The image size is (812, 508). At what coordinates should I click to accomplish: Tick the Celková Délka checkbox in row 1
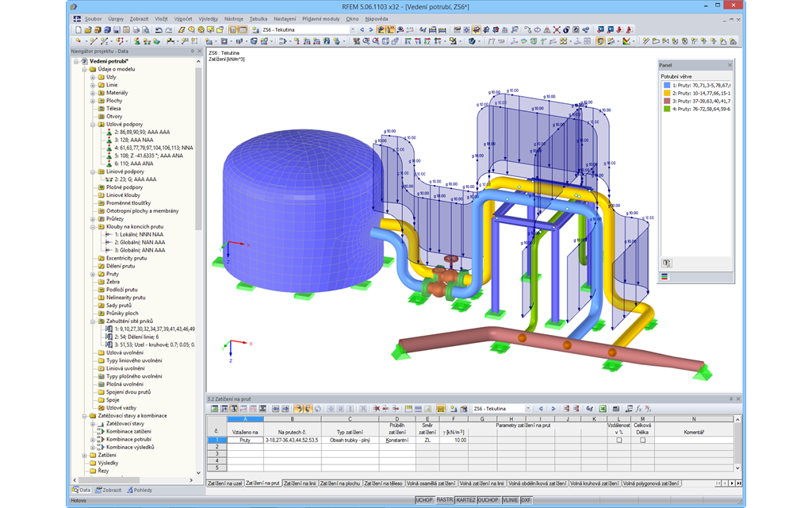tap(642, 440)
